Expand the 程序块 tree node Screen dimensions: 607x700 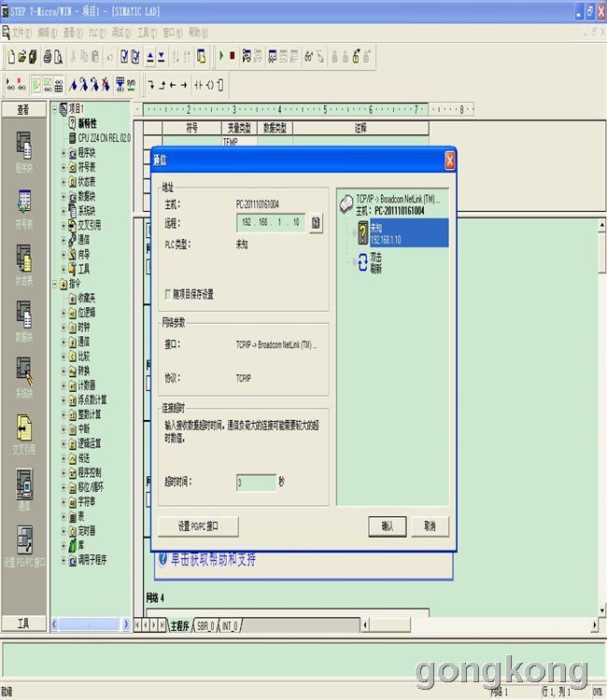(64, 153)
